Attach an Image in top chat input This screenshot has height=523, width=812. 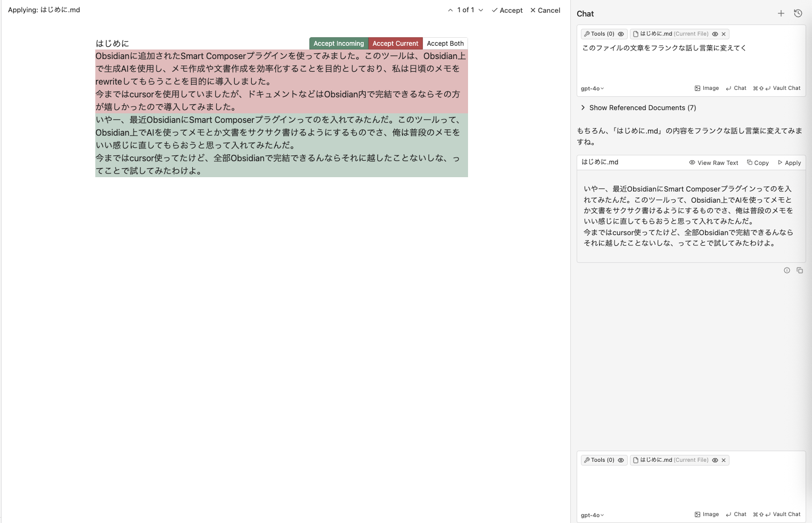707,88
